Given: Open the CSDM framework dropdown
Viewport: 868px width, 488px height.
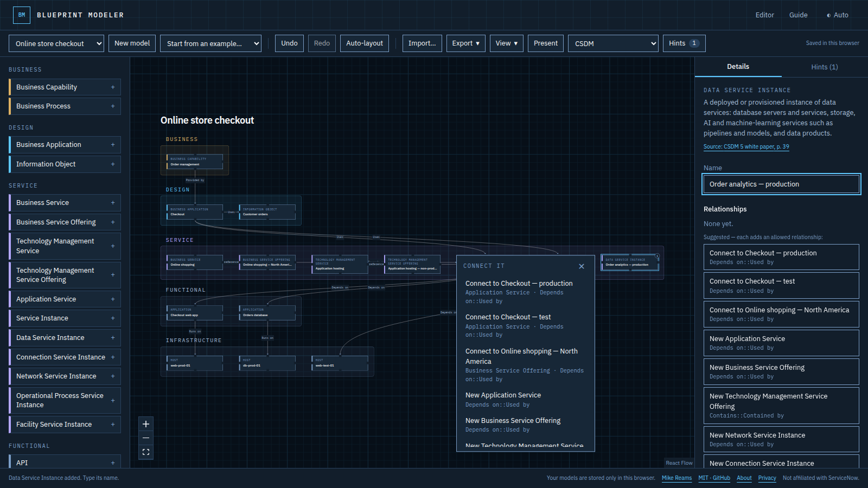Looking at the screenshot, I should pos(614,43).
